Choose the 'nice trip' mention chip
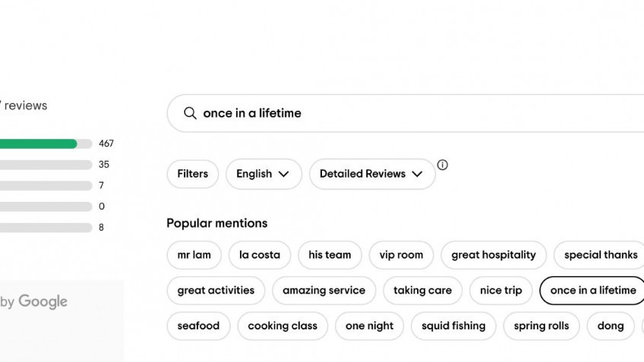This screenshot has height=362, width=644. tap(501, 291)
